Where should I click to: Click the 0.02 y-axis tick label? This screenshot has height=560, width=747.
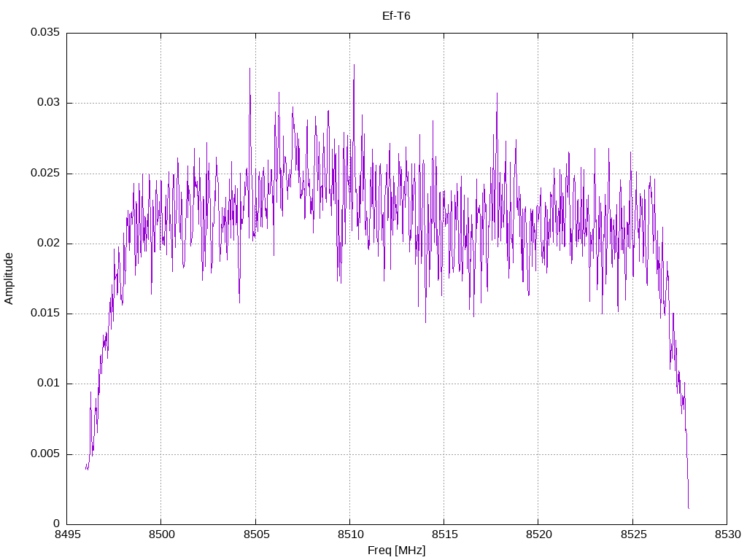tap(49, 243)
